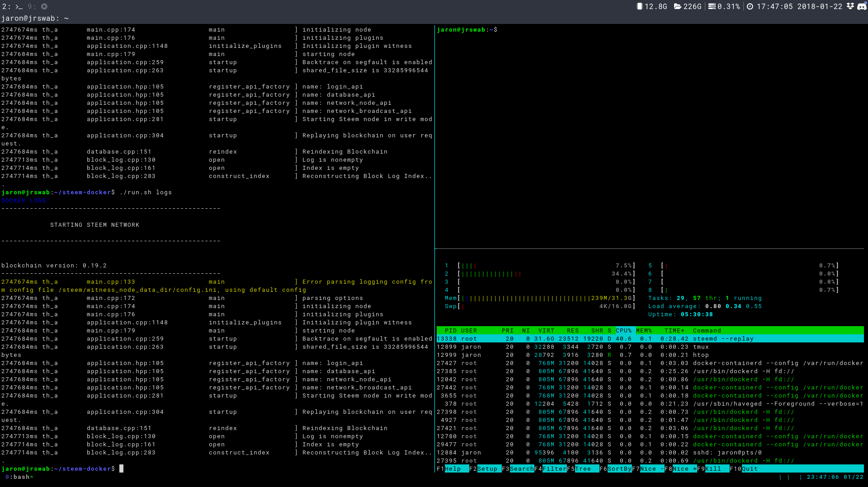
Task: Click the Uptime value 05:30:38
Action: pos(697,314)
